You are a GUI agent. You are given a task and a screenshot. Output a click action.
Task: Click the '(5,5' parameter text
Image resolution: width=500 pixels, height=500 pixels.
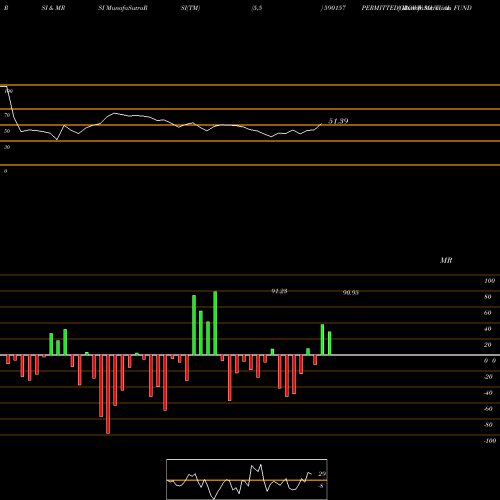click(x=257, y=8)
